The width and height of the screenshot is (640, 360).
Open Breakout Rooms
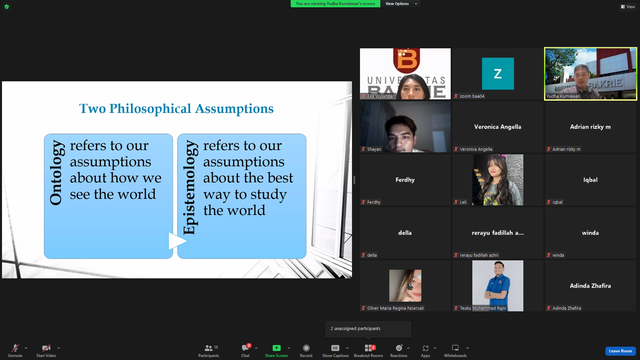(369, 350)
